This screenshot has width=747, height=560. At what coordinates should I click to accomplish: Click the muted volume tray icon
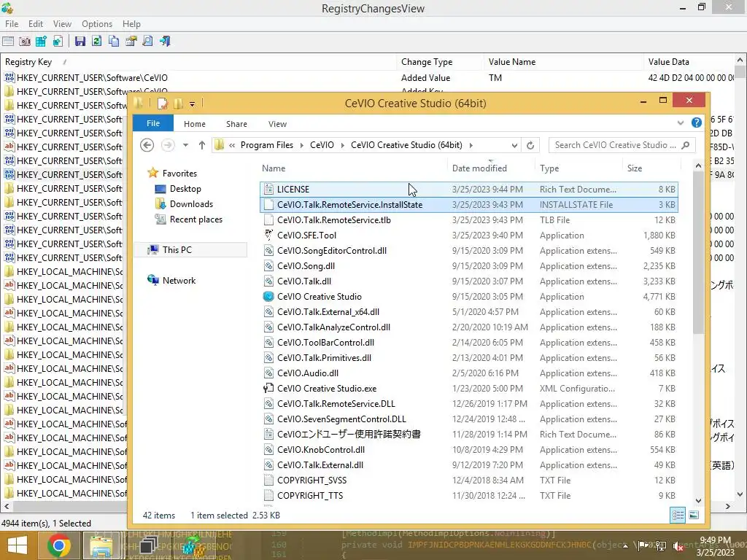679,546
